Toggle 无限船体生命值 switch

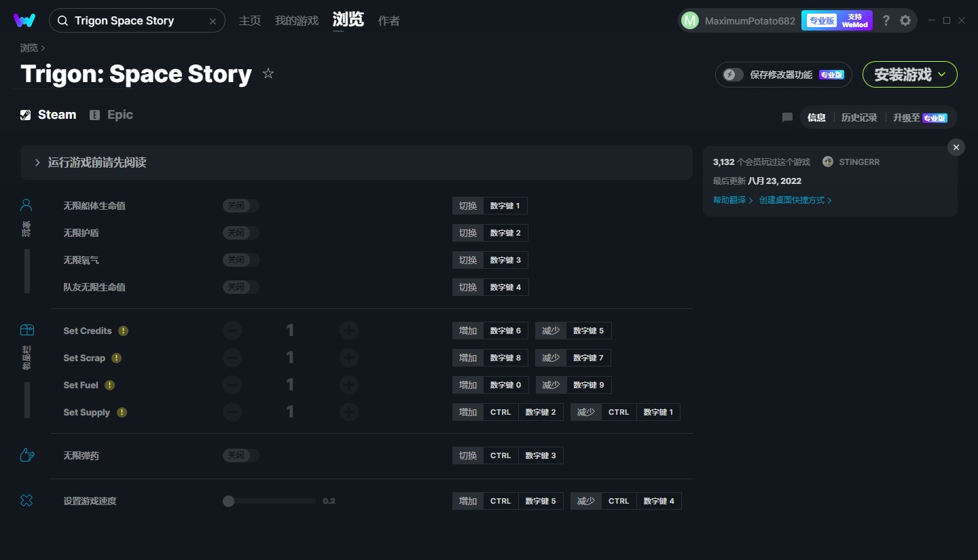tap(241, 206)
